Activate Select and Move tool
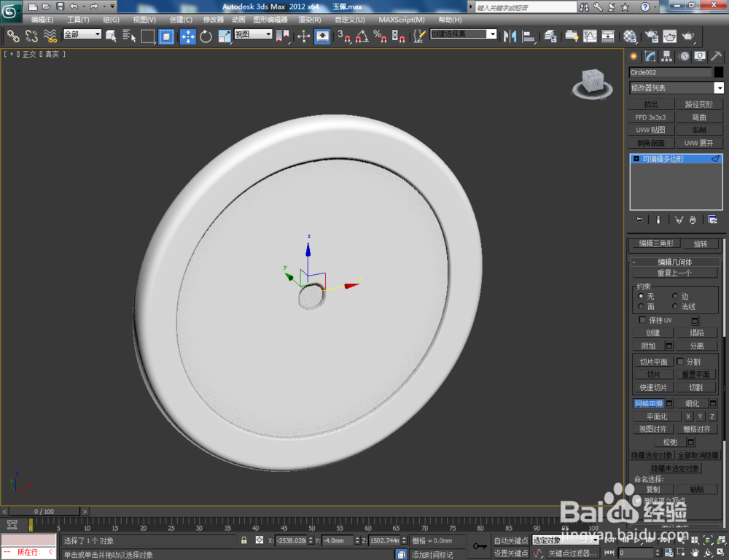The image size is (729, 560). click(x=188, y=36)
